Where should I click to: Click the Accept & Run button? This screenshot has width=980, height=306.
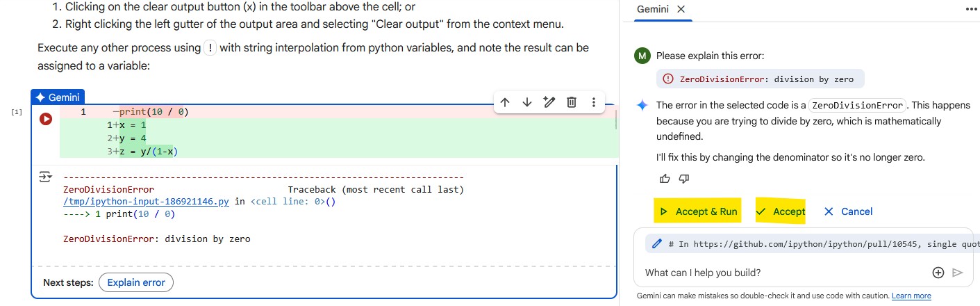pos(697,211)
